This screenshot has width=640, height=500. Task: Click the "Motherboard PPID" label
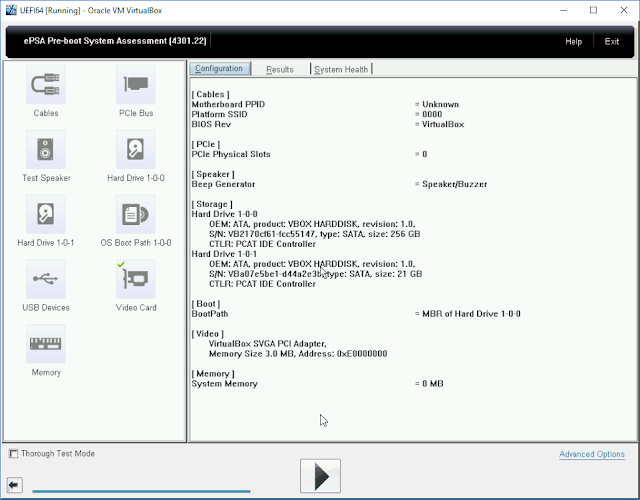(x=228, y=104)
